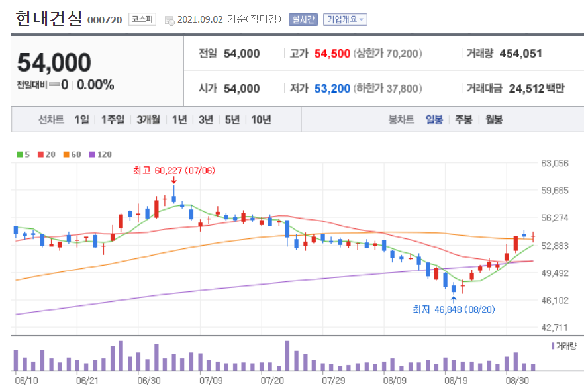This screenshot has width=584, height=392.
Task: Click the clock calendar icon beside date
Action: (170, 21)
